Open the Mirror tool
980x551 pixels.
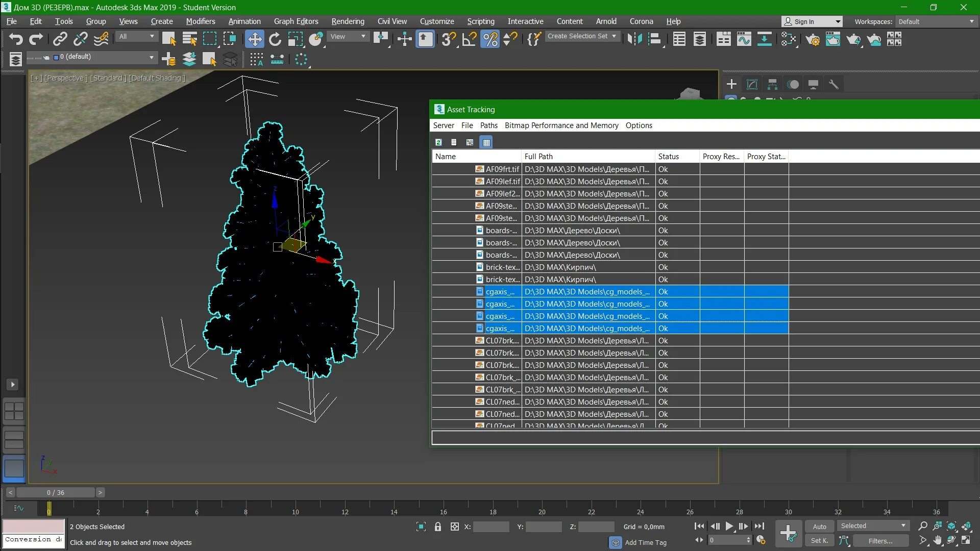point(634,39)
